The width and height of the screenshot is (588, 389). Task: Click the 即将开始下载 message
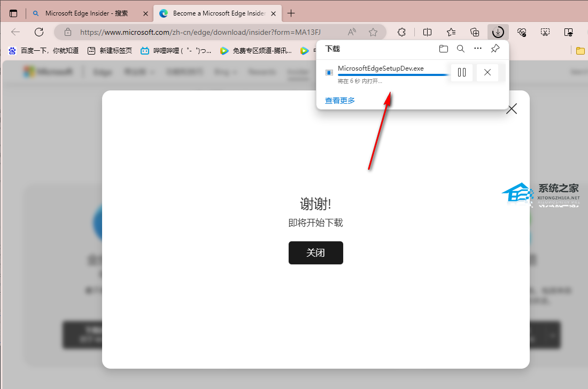tap(315, 223)
